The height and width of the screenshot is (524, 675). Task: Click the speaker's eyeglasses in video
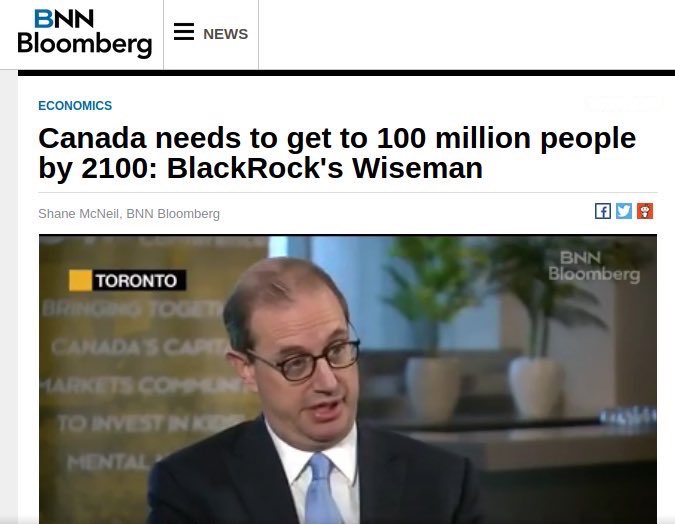303,362
